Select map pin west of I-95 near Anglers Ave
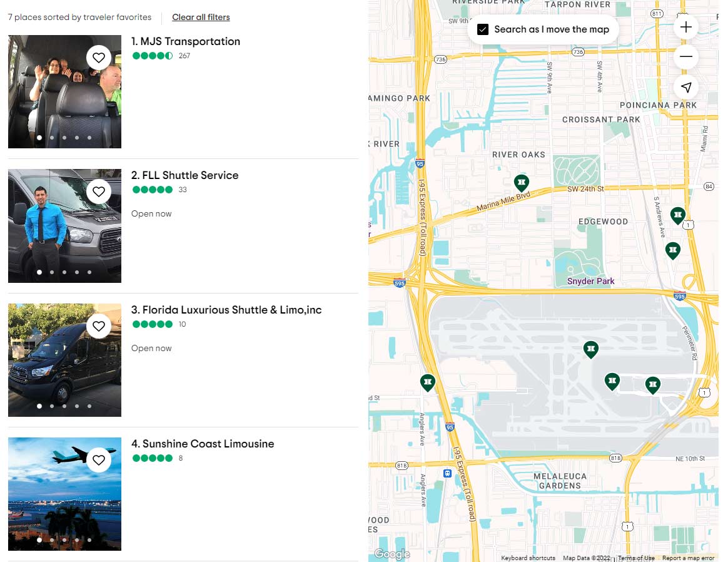The width and height of the screenshot is (728, 562). pyautogui.click(x=428, y=383)
